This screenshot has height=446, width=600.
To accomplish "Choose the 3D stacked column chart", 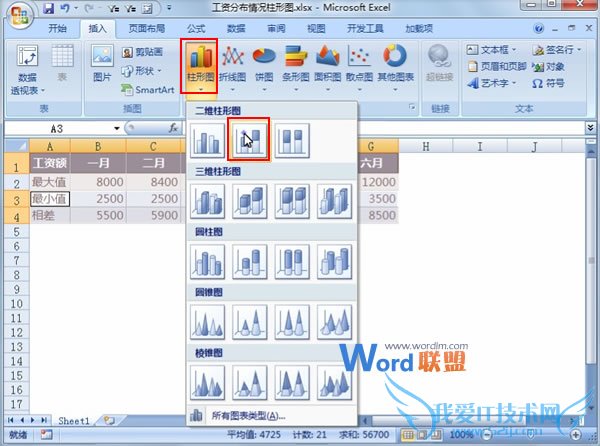I will (249, 201).
